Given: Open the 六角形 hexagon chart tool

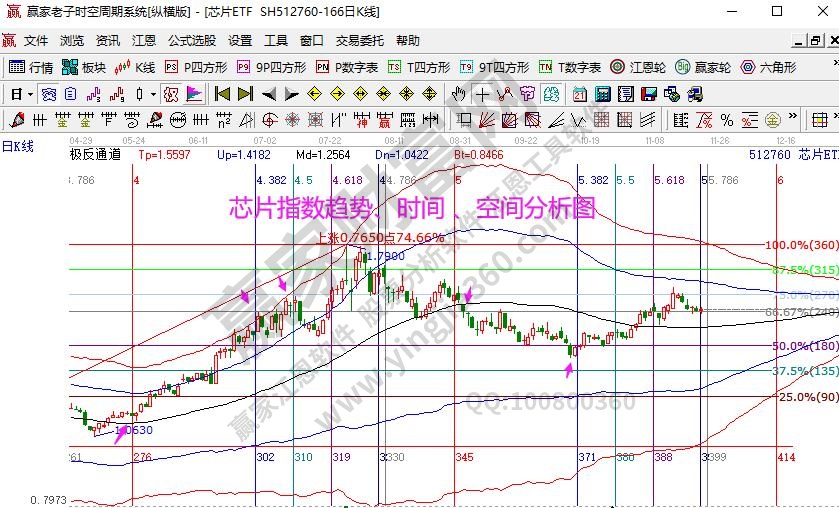Looking at the screenshot, I should point(767,67).
